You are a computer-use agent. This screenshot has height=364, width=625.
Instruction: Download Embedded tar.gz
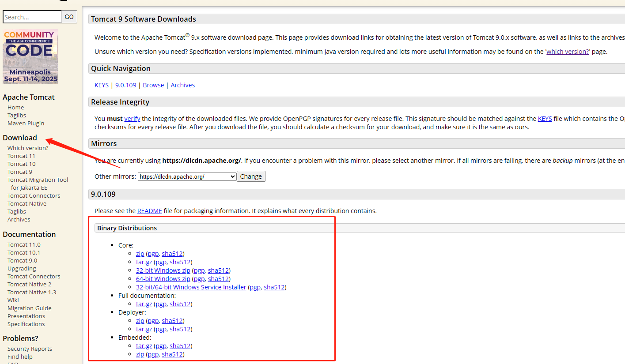click(x=144, y=346)
